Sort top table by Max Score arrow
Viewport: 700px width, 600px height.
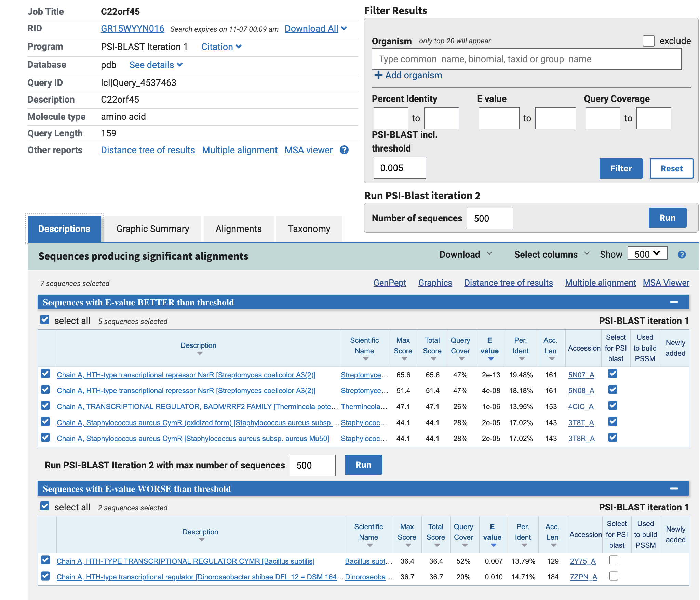404,359
